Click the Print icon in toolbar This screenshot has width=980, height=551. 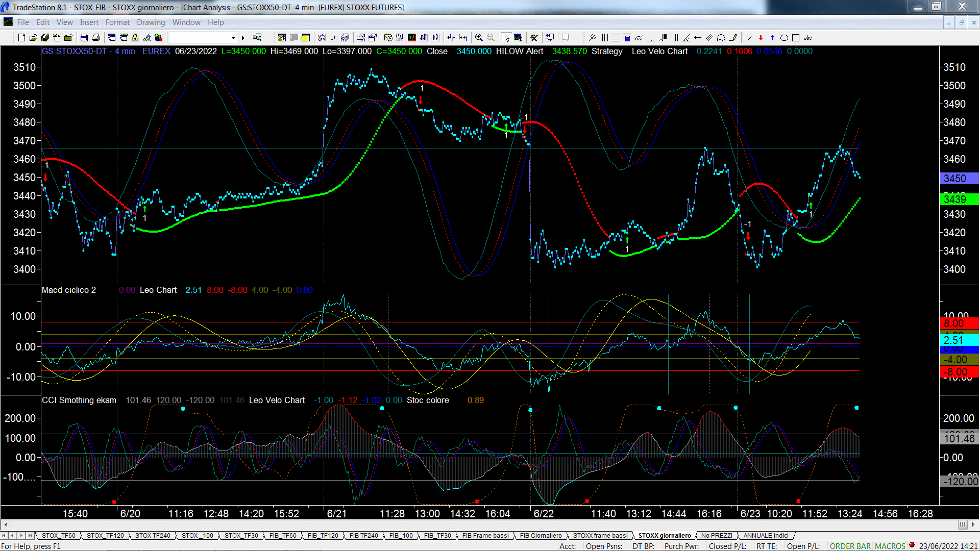[x=95, y=38]
